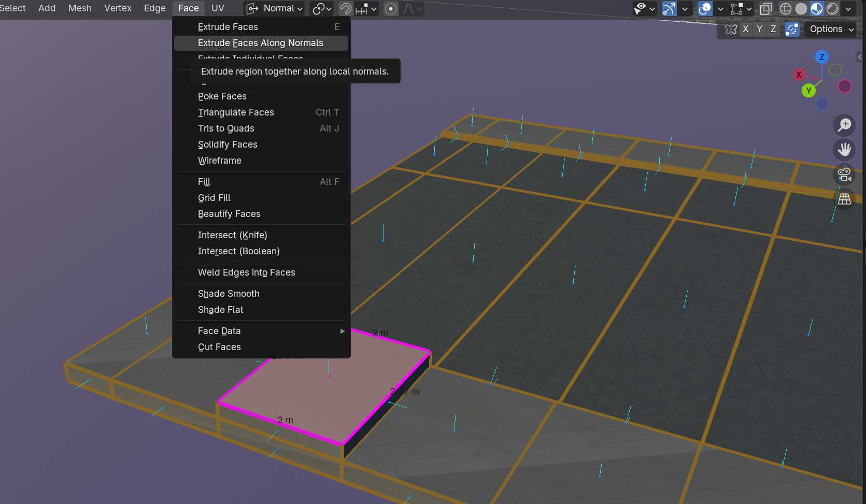Viewport: 866px width, 504px height.
Task: Open the UV menu
Action: (218, 8)
